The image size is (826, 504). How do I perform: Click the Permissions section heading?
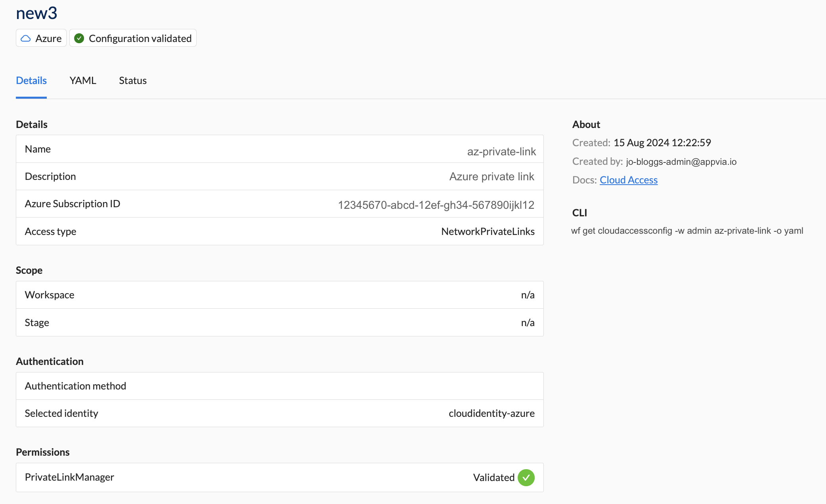[x=43, y=452]
